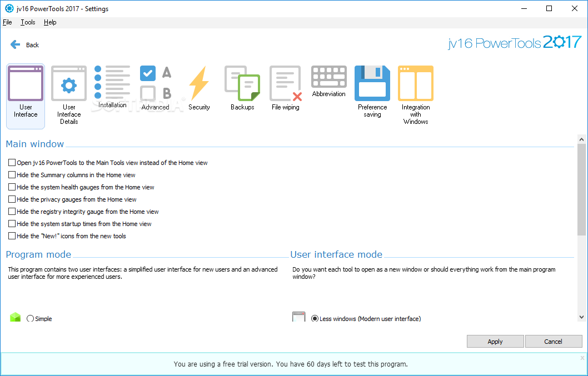Click the blue Back arrow icon
This screenshot has width=588, height=376.
coord(16,44)
